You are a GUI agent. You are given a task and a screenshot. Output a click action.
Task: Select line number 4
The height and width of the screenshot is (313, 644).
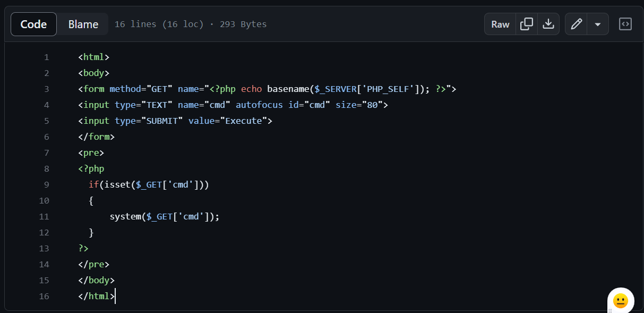46,105
